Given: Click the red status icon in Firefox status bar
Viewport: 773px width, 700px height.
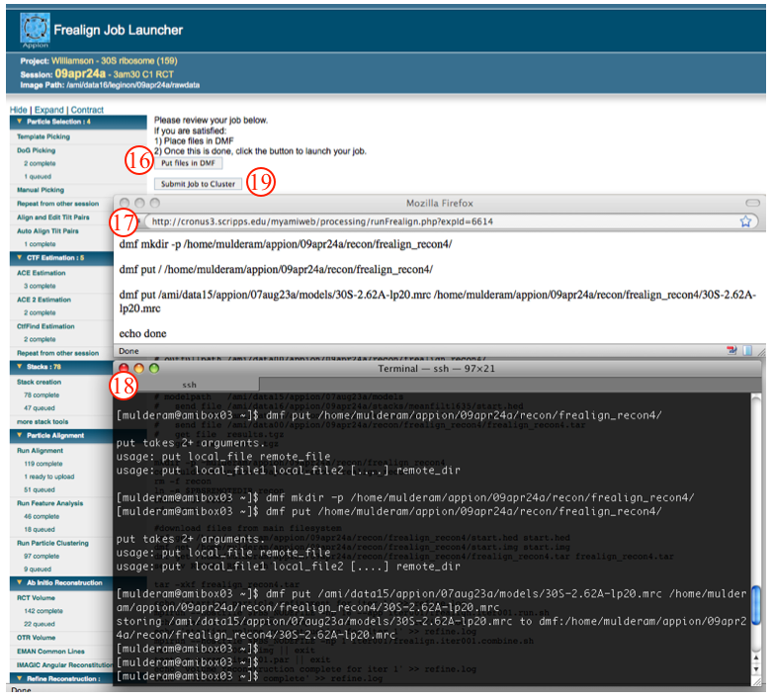Looking at the screenshot, I should (732, 350).
